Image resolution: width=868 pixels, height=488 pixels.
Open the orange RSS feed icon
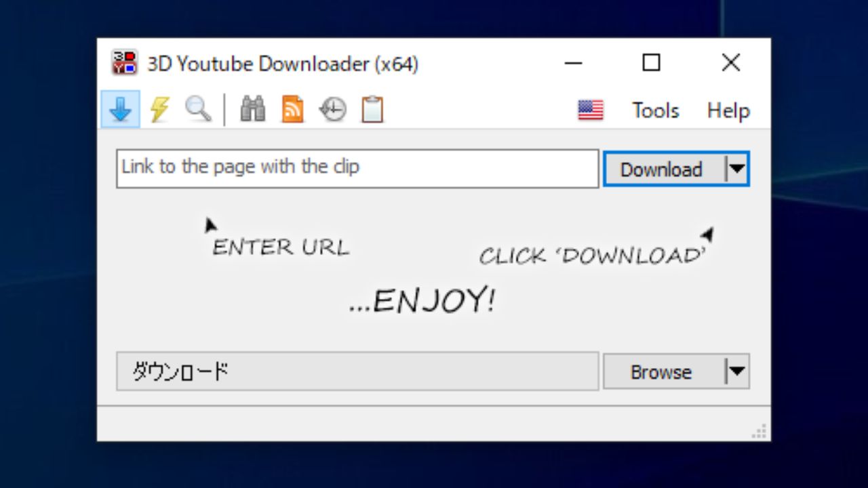(292, 109)
